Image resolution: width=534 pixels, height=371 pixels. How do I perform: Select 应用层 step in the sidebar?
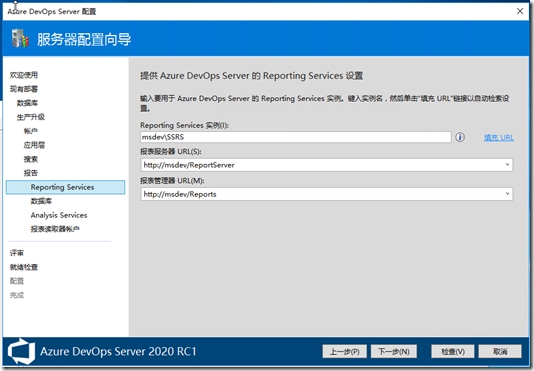[x=34, y=145]
